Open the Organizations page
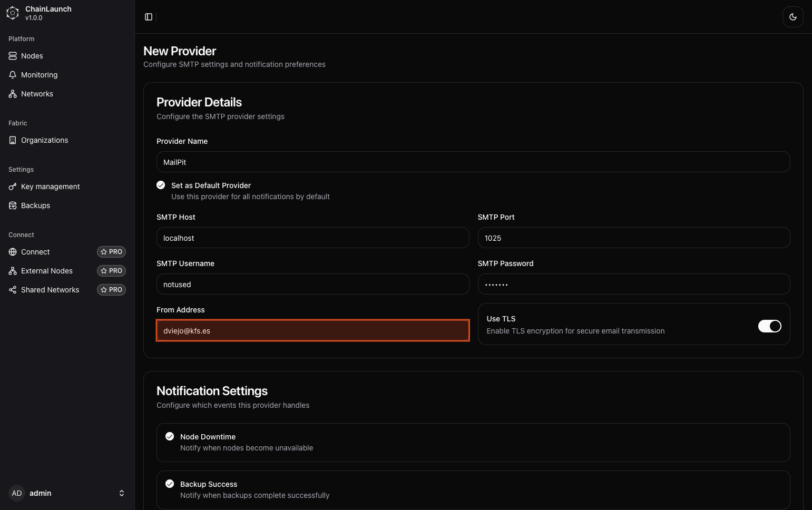Viewport: 812px width, 510px height. click(44, 140)
